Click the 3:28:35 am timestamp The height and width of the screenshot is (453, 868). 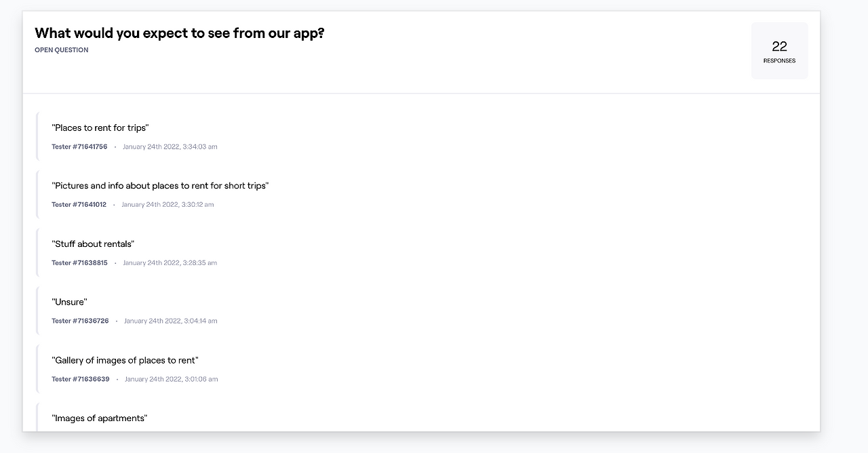[170, 263]
